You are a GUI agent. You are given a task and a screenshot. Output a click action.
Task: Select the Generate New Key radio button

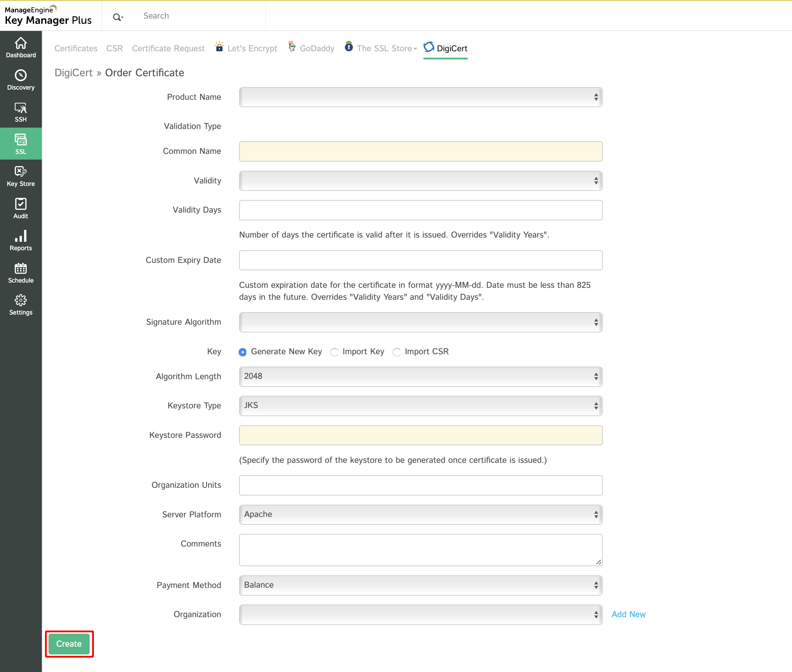coord(242,352)
